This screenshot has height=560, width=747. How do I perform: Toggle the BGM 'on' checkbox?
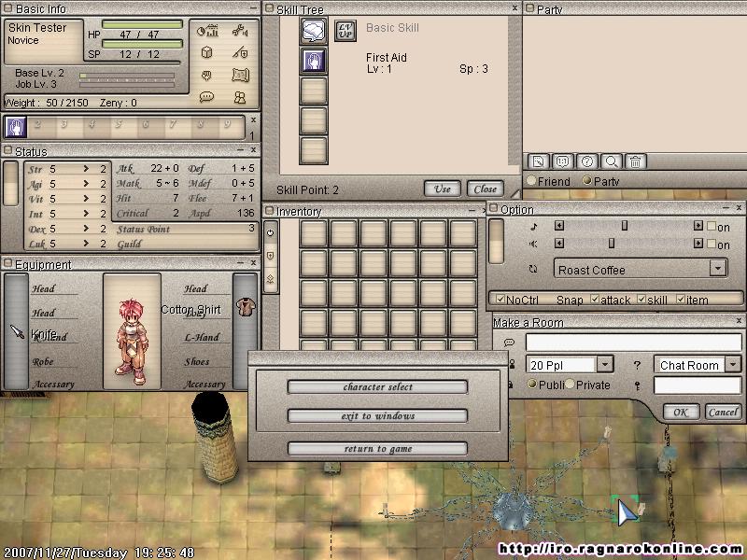coord(712,226)
